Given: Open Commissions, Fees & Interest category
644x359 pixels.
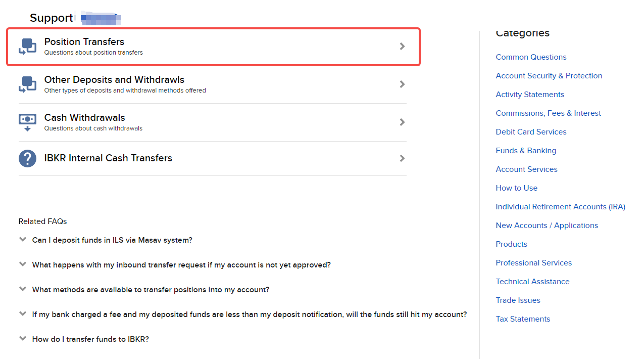Looking at the screenshot, I should pyautogui.click(x=548, y=113).
